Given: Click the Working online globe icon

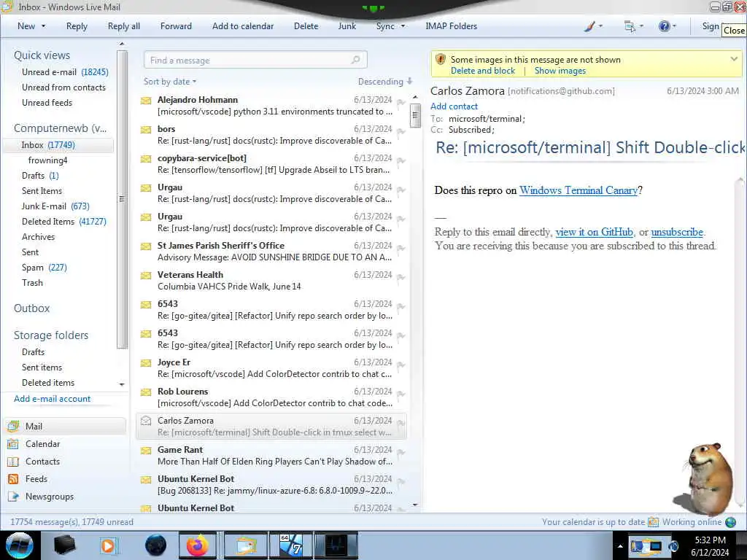Looking at the screenshot, I should point(730,522).
